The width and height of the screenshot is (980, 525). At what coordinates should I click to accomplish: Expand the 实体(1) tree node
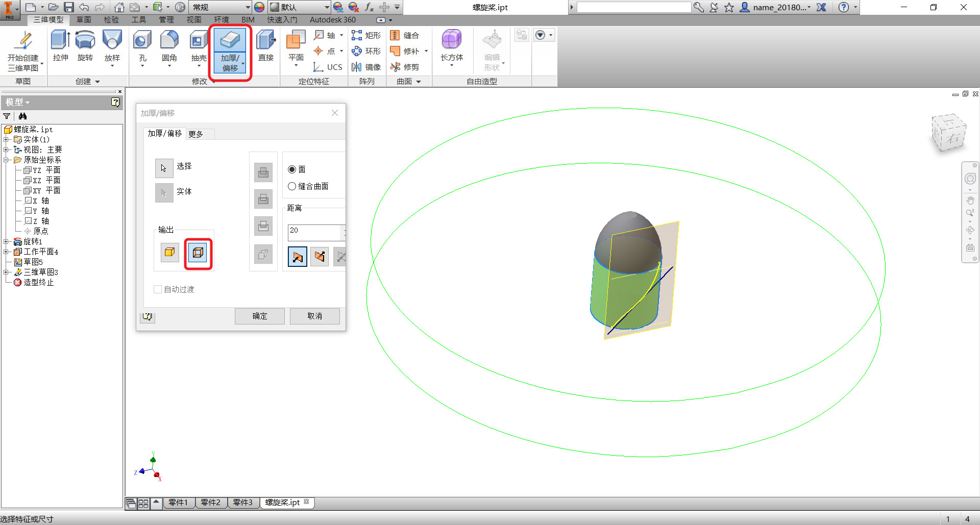[6, 139]
